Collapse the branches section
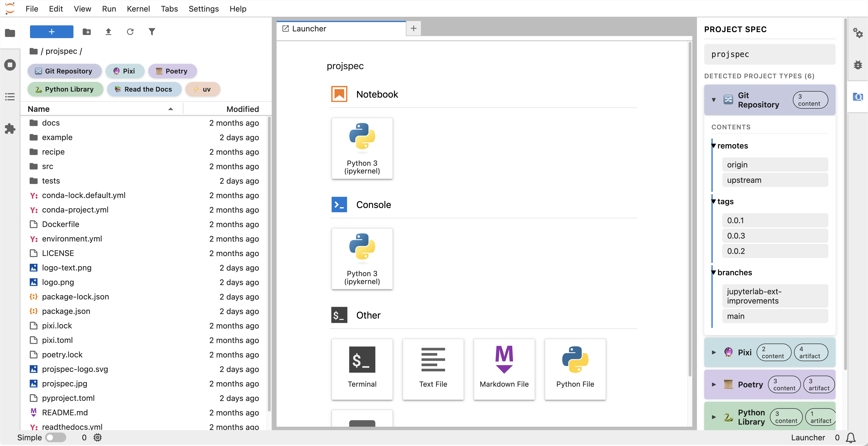Viewport: 868px width, 446px height. (x=714, y=273)
